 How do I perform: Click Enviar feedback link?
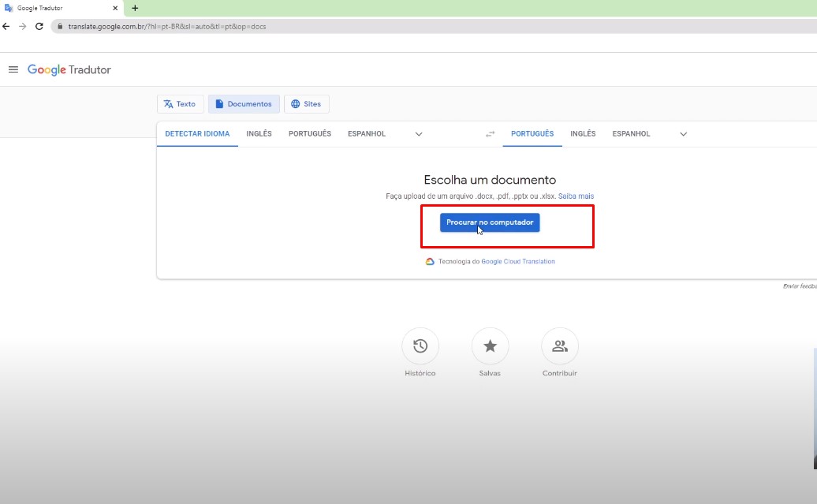(x=800, y=286)
